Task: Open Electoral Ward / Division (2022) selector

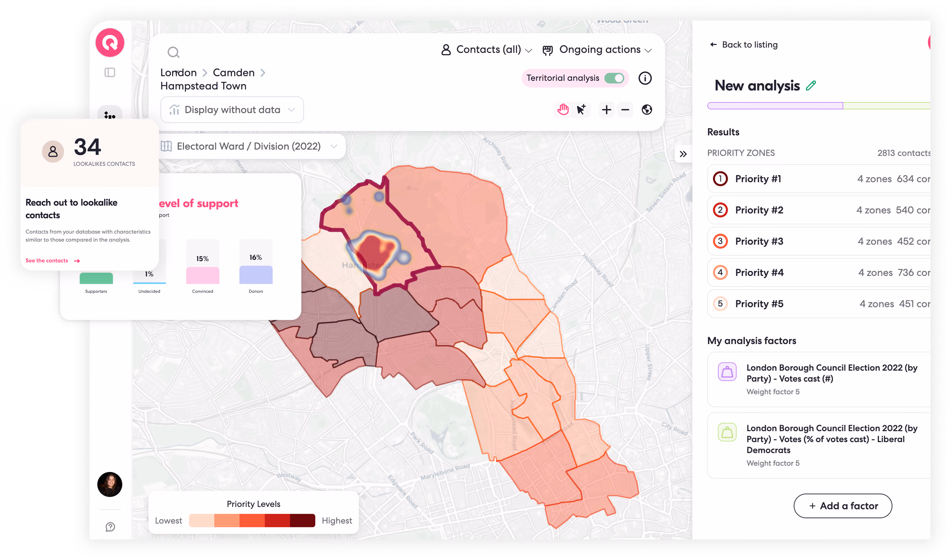Action: click(249, 146)
